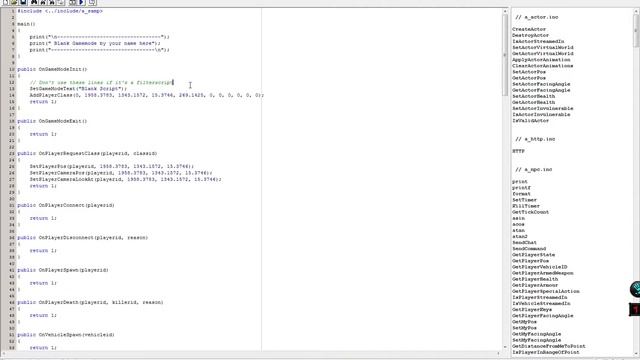Click the #include line of code
Viewport: 640px width, 360px height.
pyautogui.click(x=60, y=11)
